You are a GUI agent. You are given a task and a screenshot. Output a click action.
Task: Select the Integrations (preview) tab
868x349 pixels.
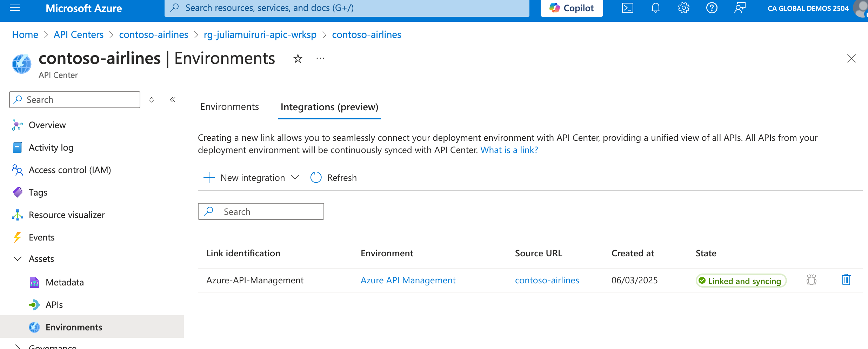point(329,107)
